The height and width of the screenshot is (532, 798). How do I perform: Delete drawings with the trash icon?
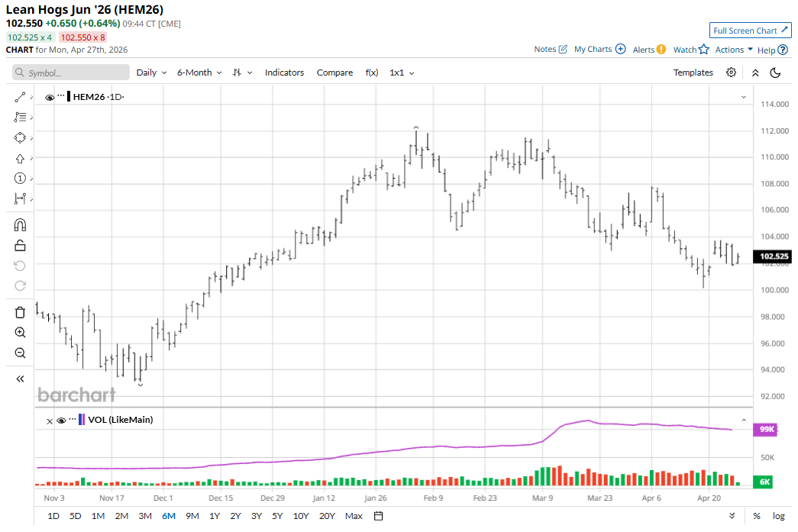coord(20,312)
